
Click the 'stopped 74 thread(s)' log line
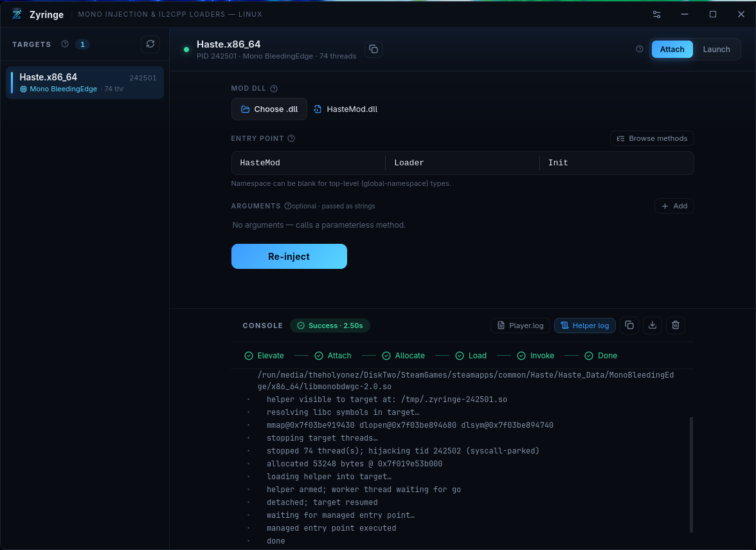(x=403, y=451)
